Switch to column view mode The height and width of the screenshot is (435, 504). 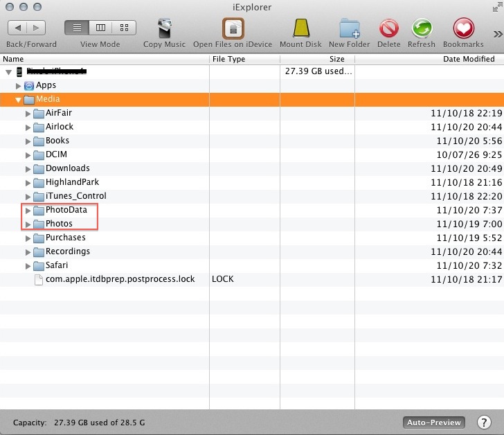100,28
